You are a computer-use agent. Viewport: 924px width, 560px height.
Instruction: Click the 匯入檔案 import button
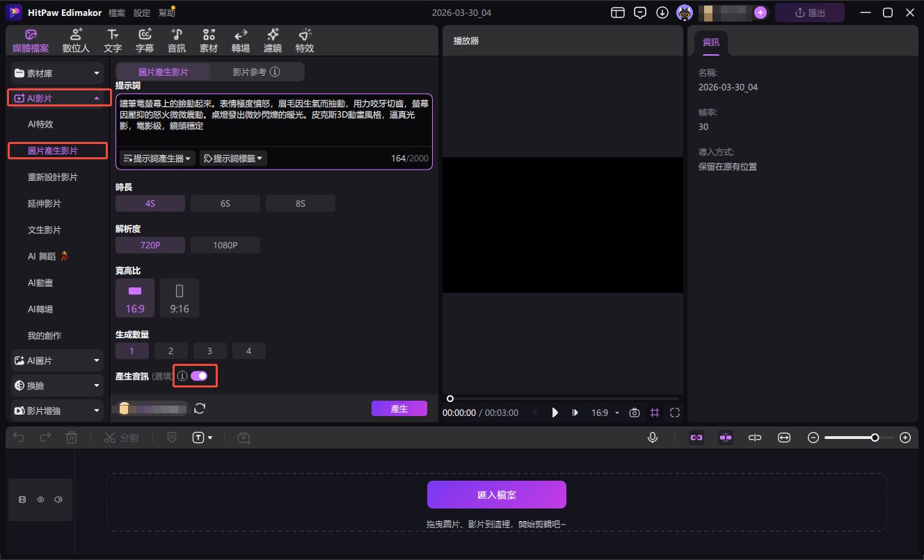[x=496, y=494]
